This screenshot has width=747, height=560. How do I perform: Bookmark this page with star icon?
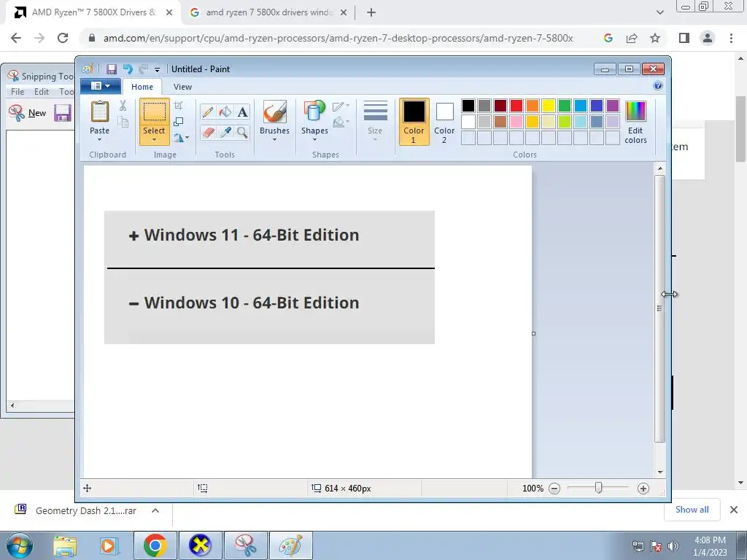655,38
